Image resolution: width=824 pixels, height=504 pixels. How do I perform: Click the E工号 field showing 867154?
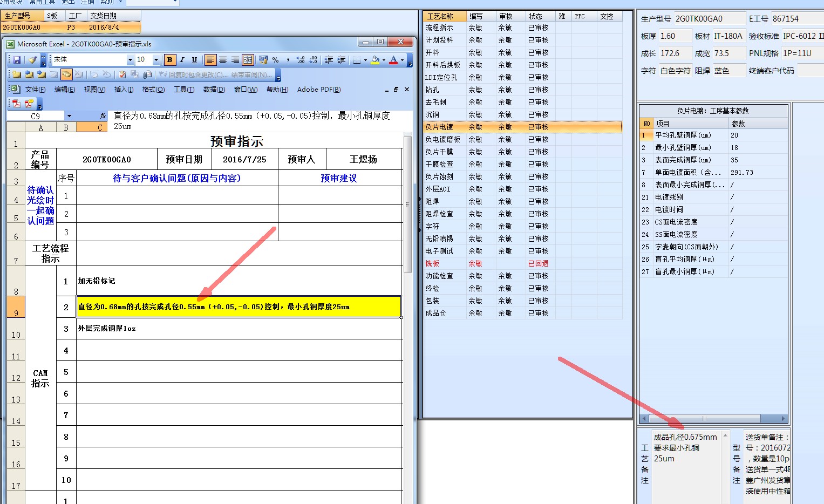click(x=797, y=18)
